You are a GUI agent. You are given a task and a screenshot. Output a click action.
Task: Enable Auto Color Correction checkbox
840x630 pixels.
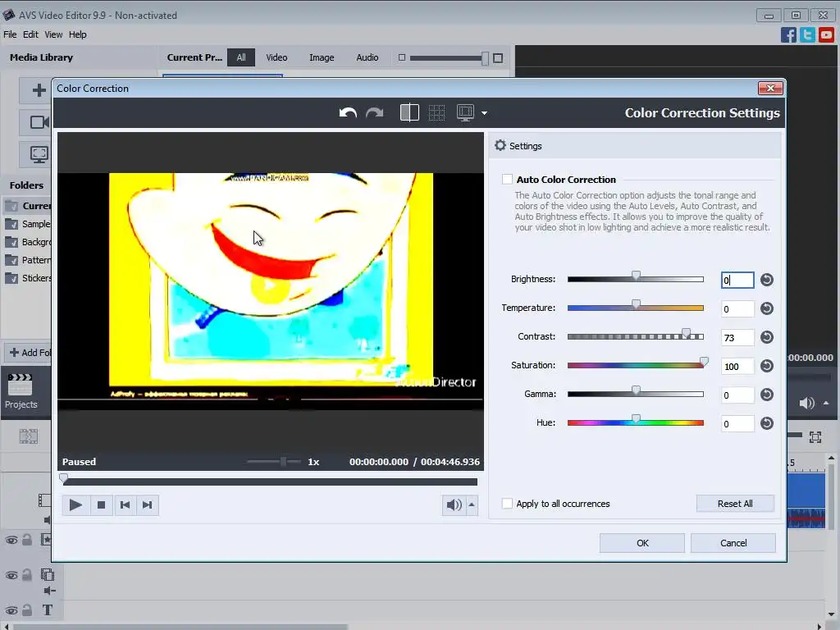(507, 180)
